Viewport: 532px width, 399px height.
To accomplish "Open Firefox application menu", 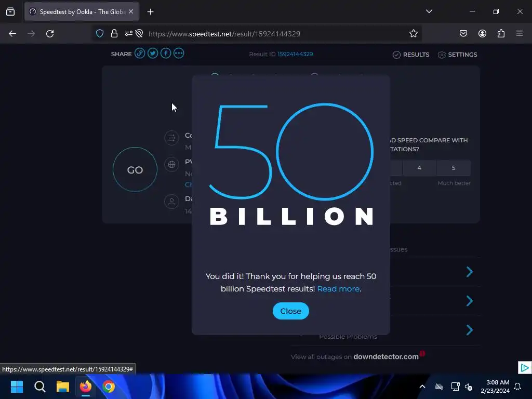I will (x=520, y=34).
